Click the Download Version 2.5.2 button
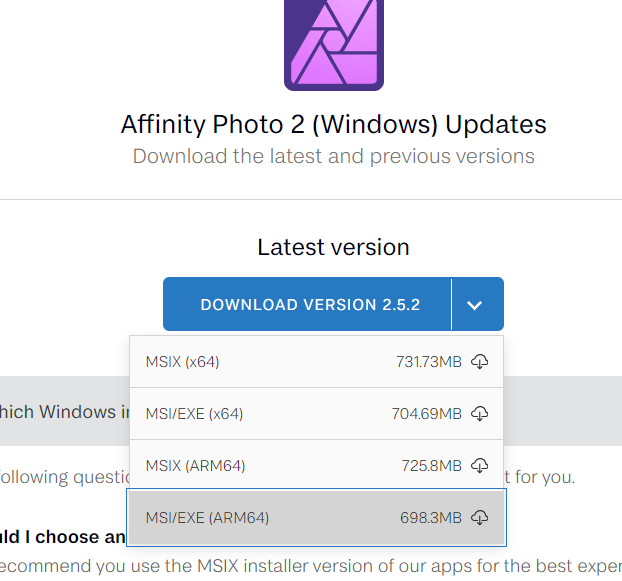The width and height of the screenshot is (622, 581). pos(307,304)
